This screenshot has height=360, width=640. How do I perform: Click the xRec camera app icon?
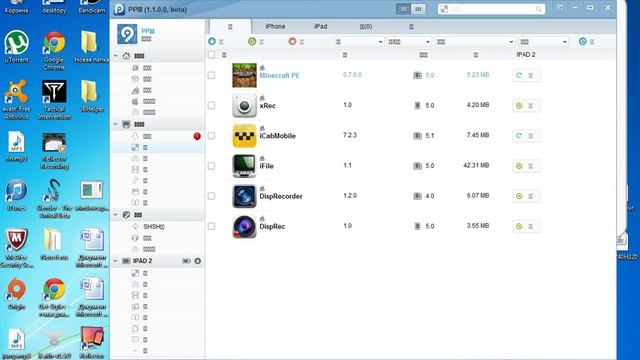click(244, 105)
